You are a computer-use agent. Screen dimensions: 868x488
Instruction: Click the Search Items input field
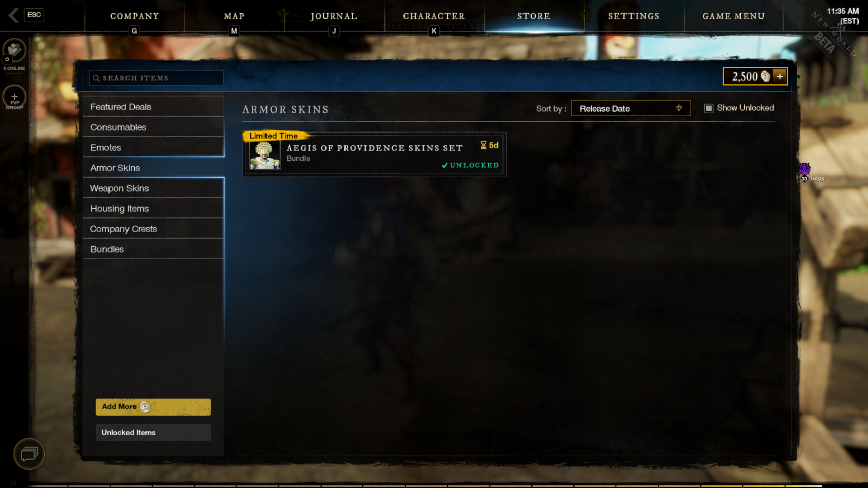point(156,78)
